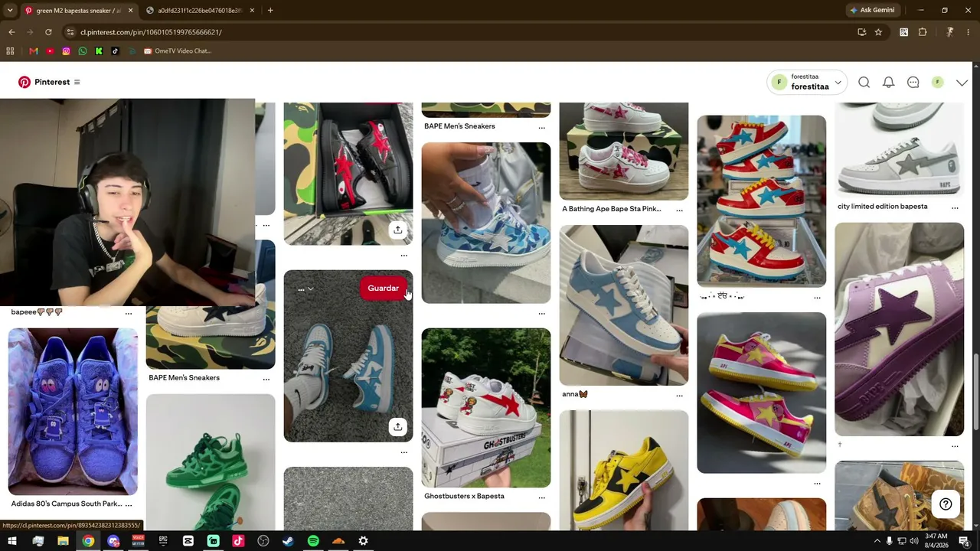Open the Pinterest help question mark button
Viewport: 980px width, 551px height.
pos(946,504)
